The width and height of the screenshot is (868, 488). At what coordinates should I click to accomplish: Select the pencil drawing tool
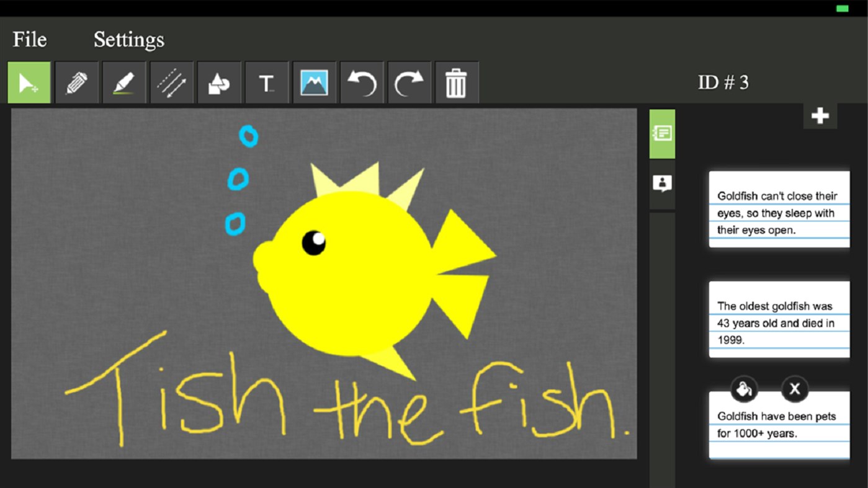[76, 82]
